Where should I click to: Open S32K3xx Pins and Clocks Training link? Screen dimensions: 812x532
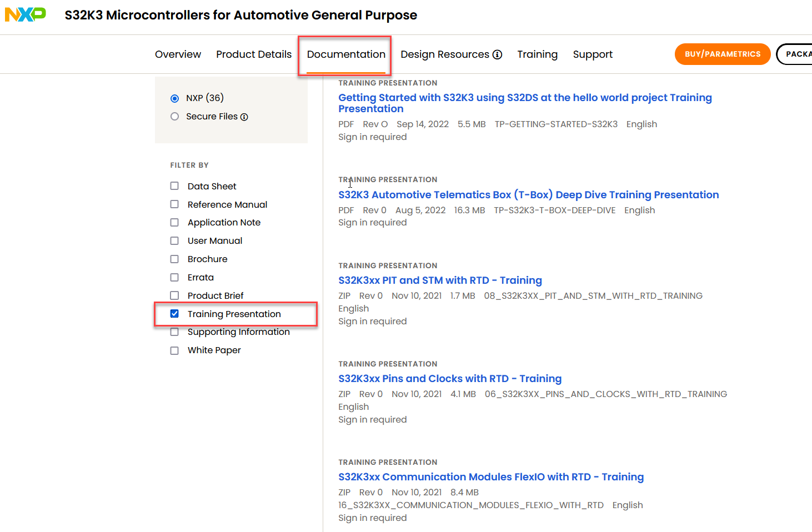point(450,379)
